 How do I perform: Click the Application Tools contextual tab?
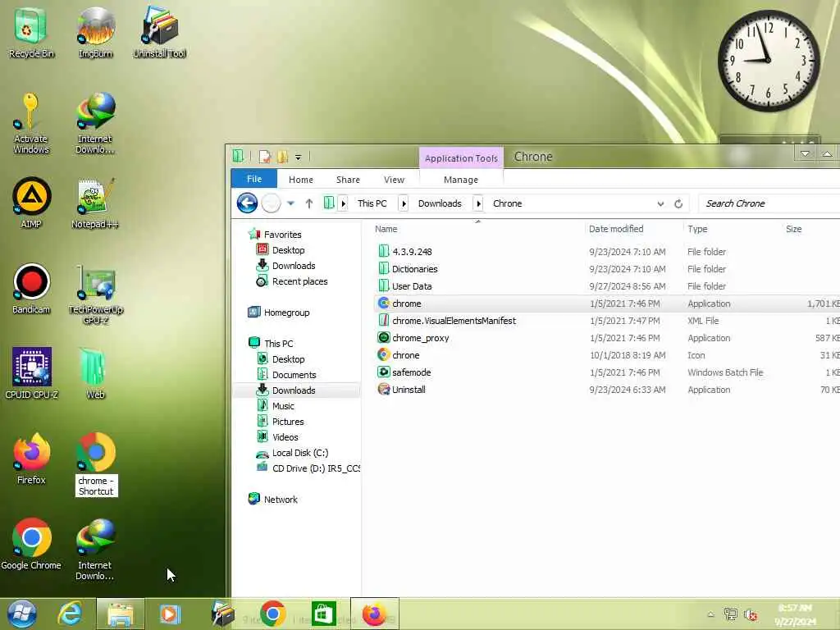coord(461,158)
